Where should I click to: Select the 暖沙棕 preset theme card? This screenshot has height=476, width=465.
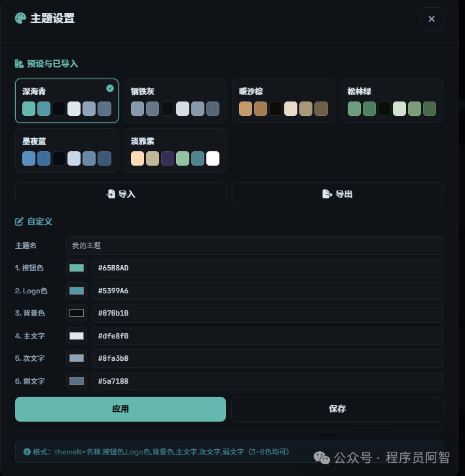[x=284, y=101]
